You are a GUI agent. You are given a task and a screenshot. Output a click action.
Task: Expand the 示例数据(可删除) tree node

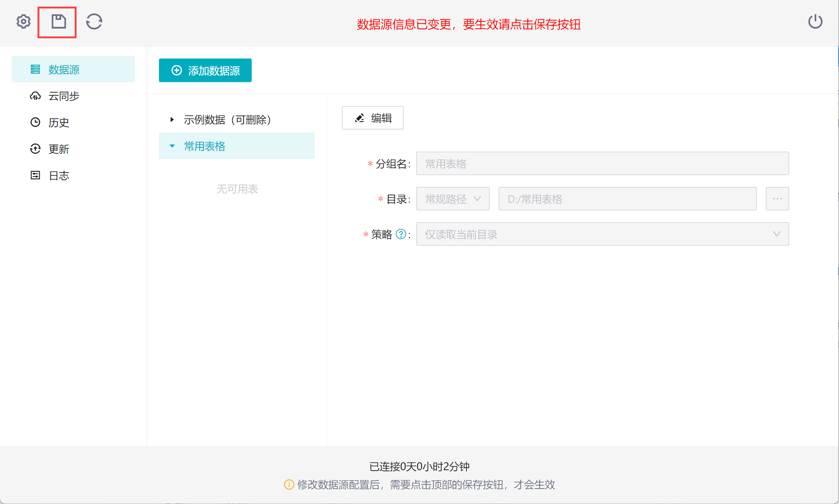tap(172, 120)
